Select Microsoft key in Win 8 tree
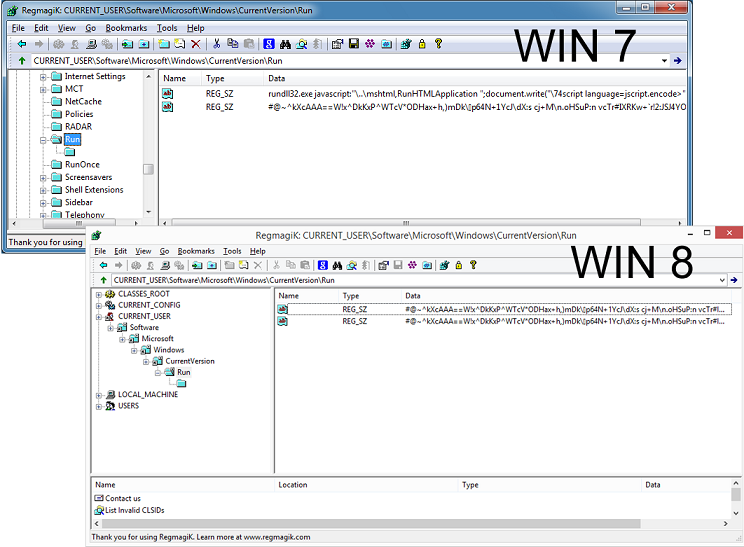 (158, 339)
